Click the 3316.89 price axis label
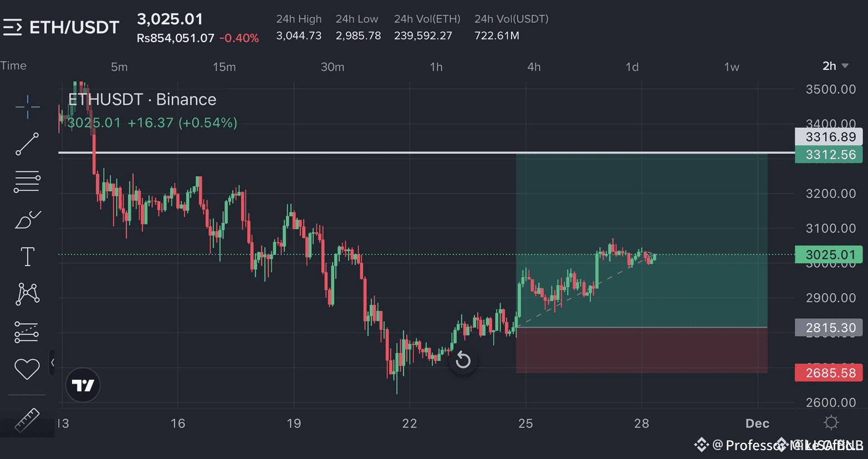The width and height of the screenshot is (868, 459). (x=829, y=136)
